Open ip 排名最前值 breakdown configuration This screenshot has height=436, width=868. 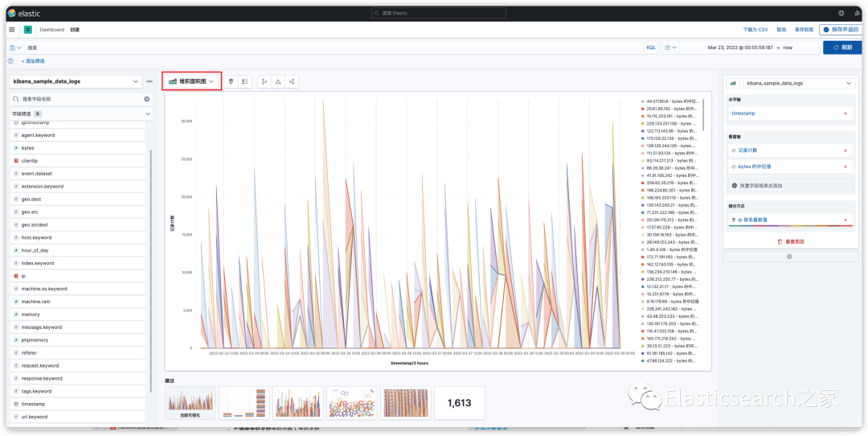pos(752,220)
